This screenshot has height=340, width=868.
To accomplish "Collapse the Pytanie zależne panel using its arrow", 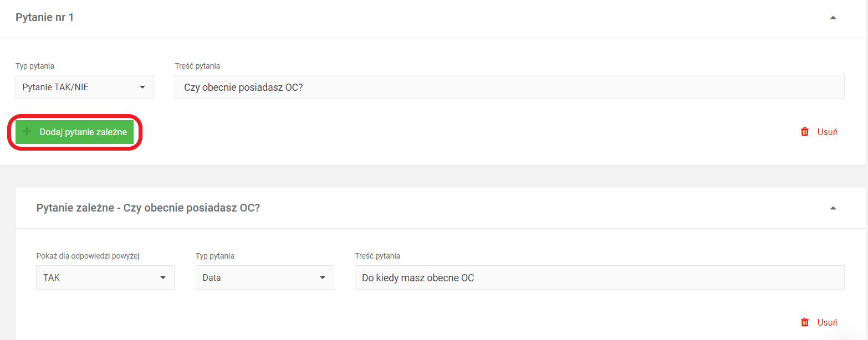I will click(833, 208).
